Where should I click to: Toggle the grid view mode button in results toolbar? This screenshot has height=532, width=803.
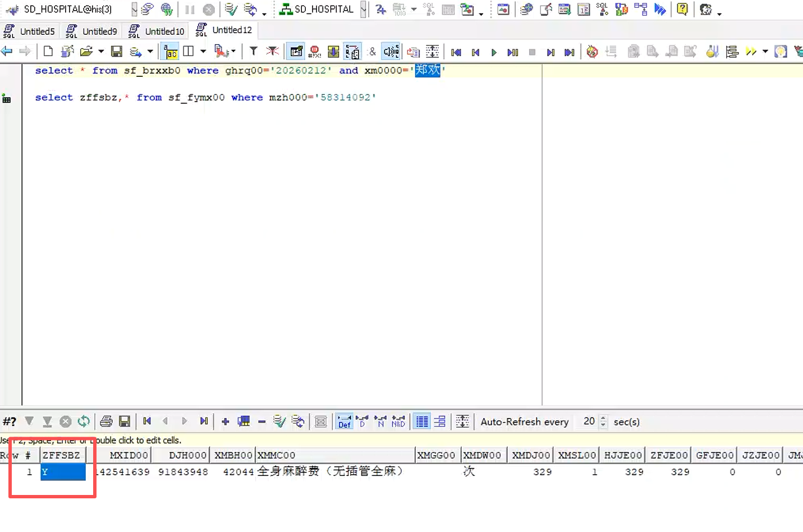tap(422, 421)
